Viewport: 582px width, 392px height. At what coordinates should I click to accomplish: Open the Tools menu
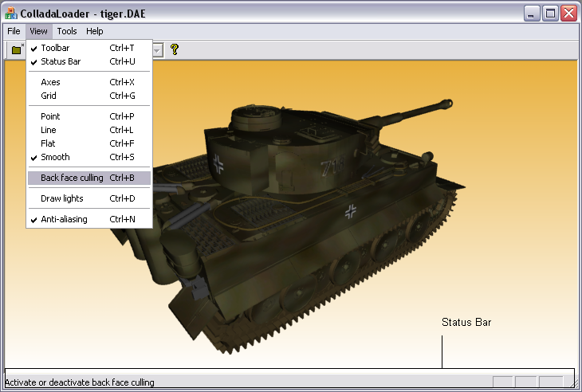67,31
